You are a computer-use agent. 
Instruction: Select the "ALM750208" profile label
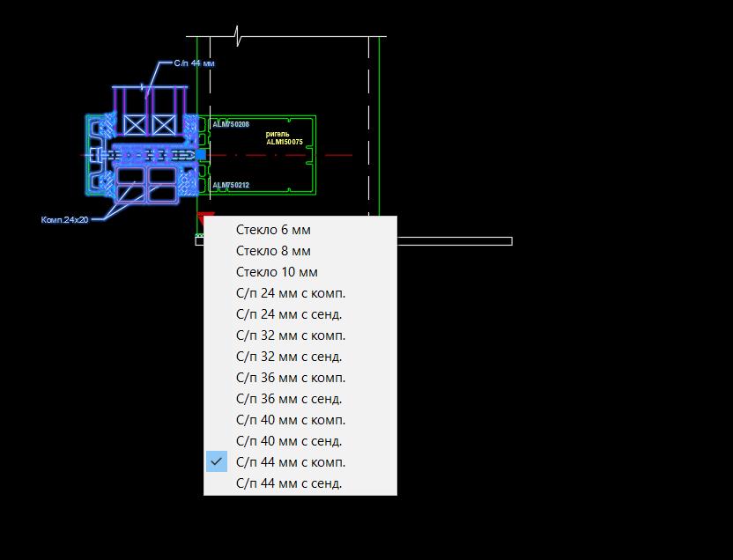point(231,125)
